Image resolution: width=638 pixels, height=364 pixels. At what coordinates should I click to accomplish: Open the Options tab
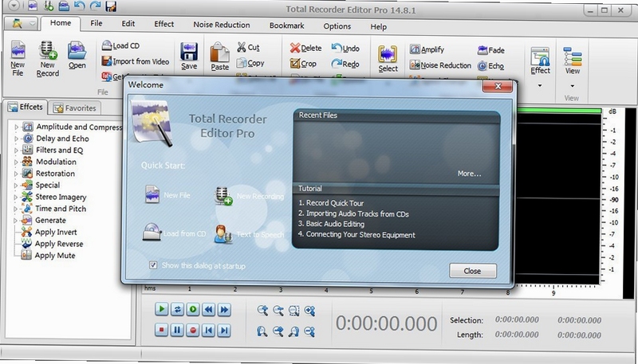click(x=337, y=26)
